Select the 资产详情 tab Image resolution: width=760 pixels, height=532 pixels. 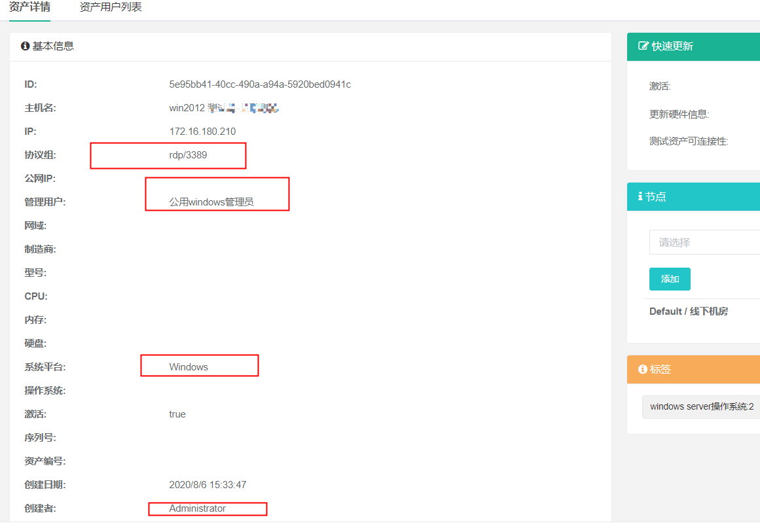[x=29, y=7]
